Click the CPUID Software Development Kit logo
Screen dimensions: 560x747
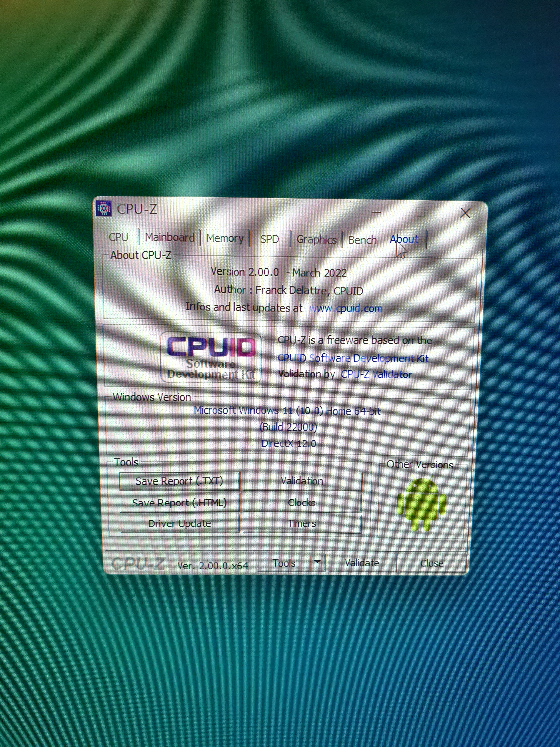[211, 358]
